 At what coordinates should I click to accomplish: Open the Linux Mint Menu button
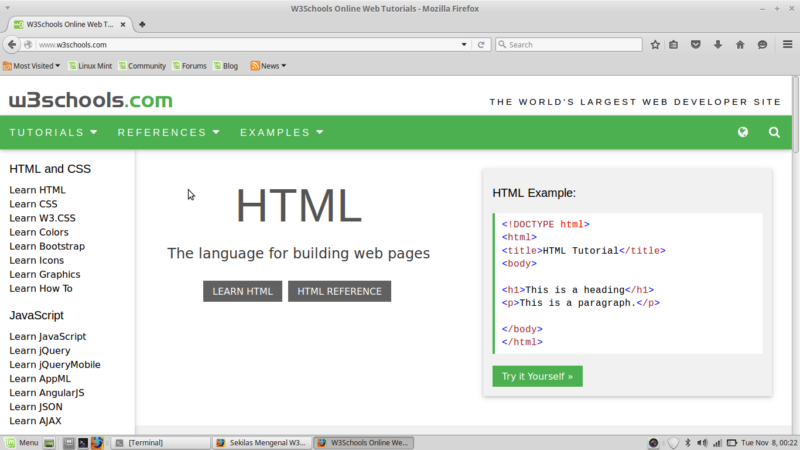[x=21, y=442]
